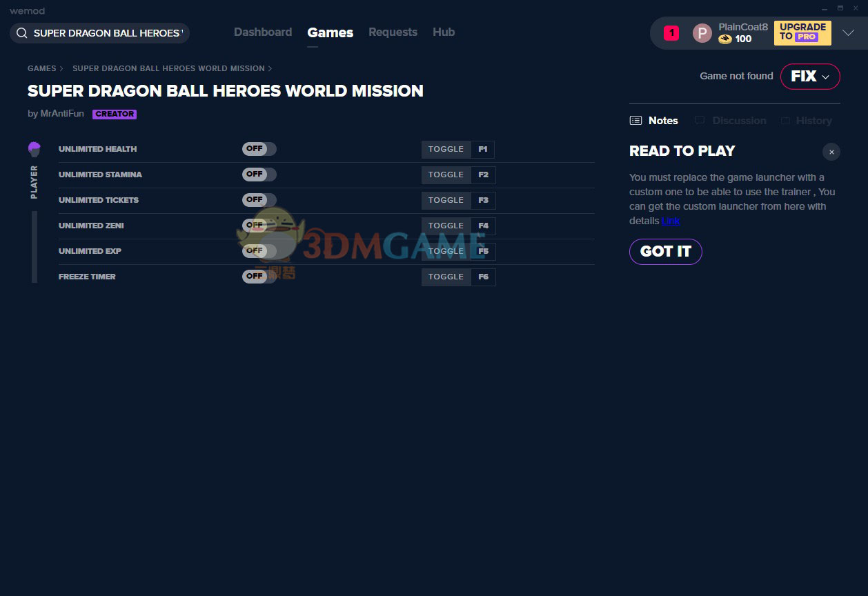Screen dimensions: 868x596
Task: Click the PlainCoat8 username
Action: 743,27
